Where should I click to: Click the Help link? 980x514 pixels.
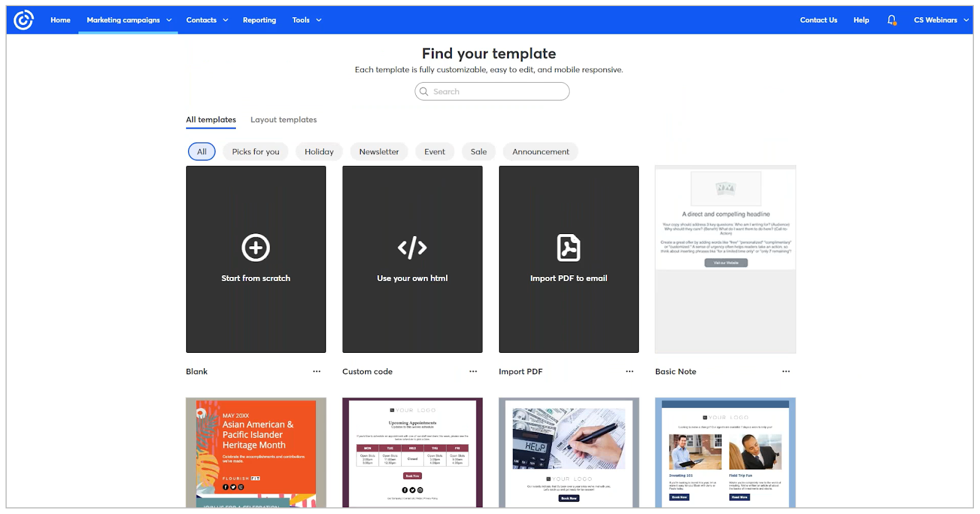(x=861, y=20)
